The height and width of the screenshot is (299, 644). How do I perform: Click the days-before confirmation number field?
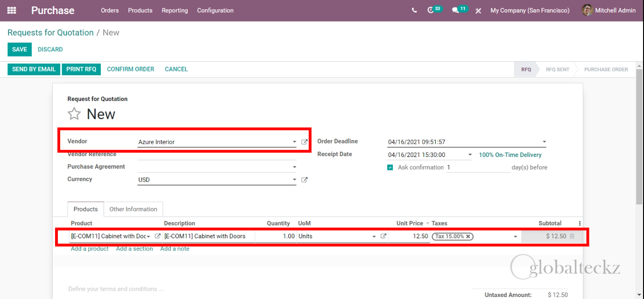click(478, 167)
